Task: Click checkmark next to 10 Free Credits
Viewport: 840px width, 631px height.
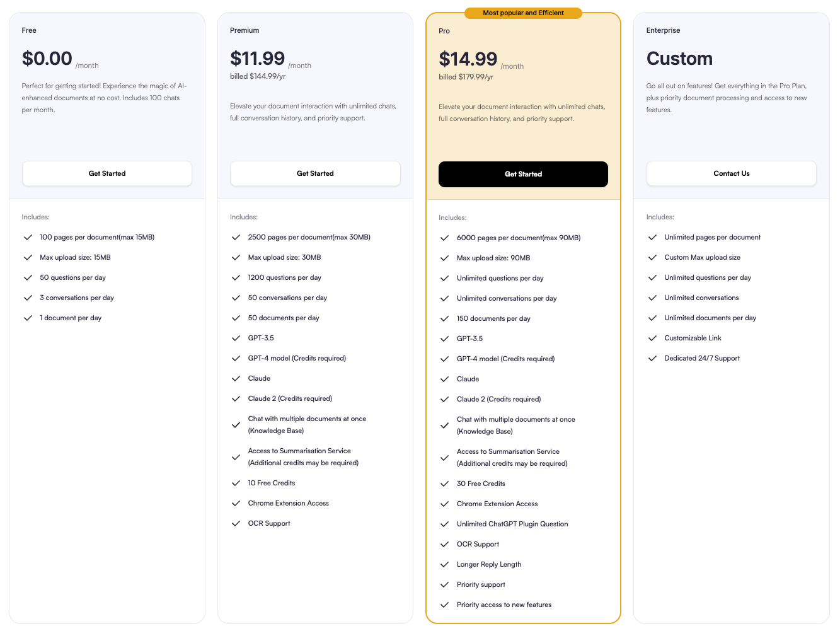Action: tap(236, 483)
